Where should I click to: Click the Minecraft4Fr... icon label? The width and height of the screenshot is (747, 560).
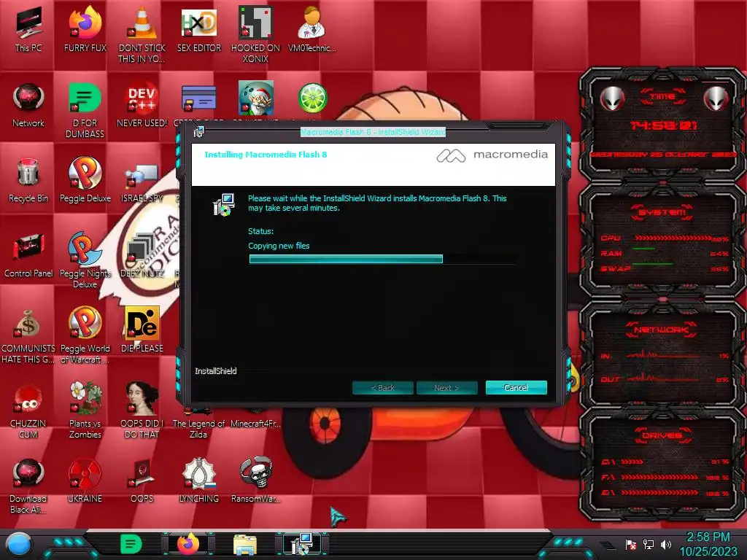(x=256, y=424)
